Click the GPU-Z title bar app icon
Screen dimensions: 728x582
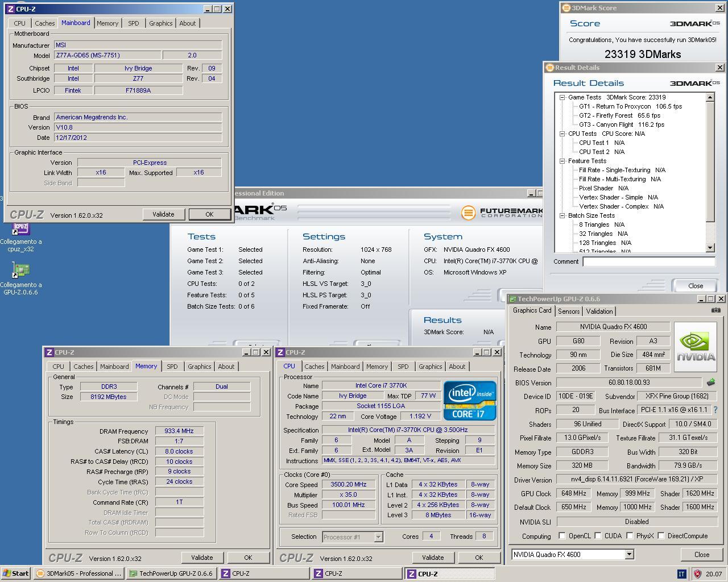tap(512, 299)
